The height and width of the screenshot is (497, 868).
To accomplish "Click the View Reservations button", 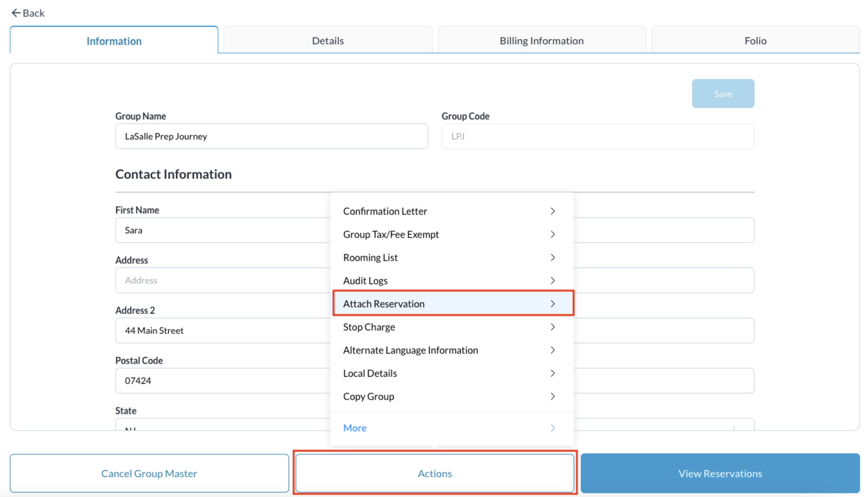I will coord(720,474).
